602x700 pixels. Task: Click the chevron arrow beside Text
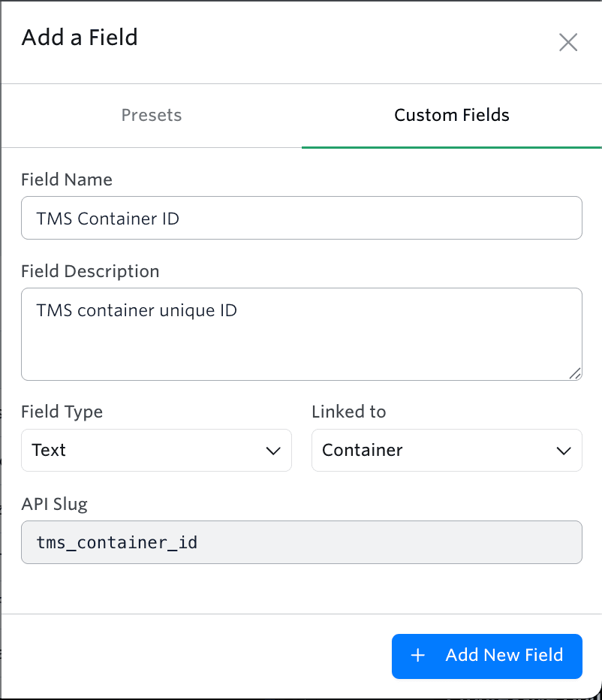[273, 451]
